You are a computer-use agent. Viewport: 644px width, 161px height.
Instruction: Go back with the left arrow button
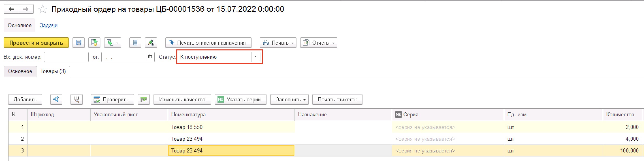coord(11,9)
